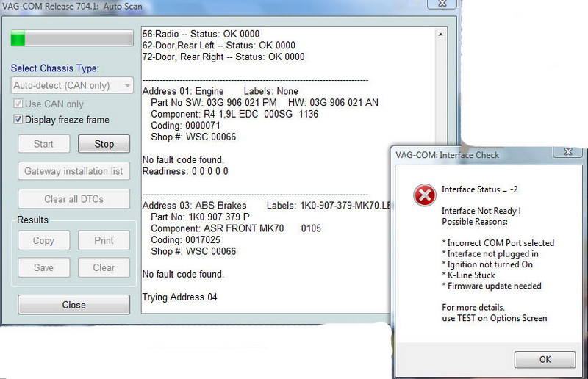Click the Coding: 0000071 line
Image resolution: width=588 pixels, height=379 pixels.
coord(185,126)
